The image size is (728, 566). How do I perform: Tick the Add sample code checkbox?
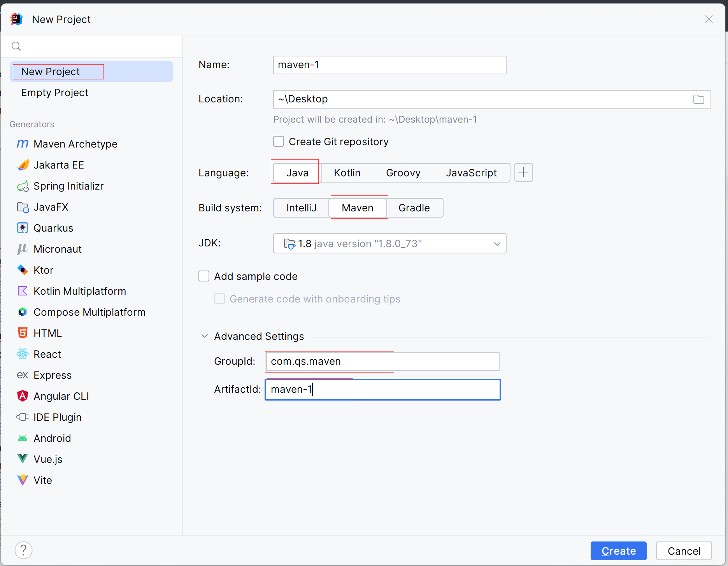tap(204, 276)
